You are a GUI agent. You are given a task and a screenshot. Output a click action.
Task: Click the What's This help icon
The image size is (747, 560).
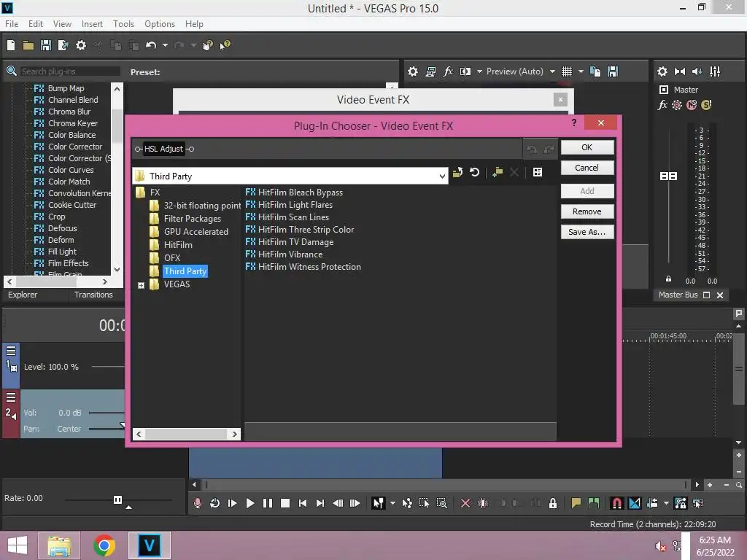coord(225,45)
